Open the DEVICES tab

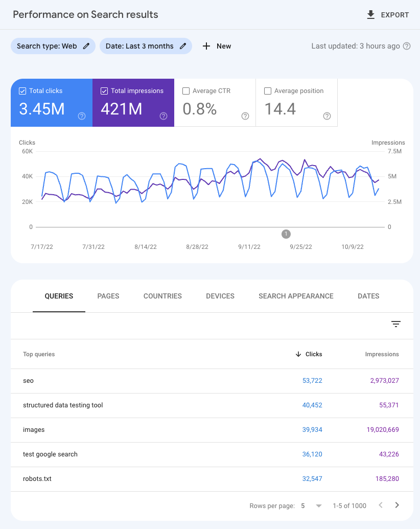220,296
